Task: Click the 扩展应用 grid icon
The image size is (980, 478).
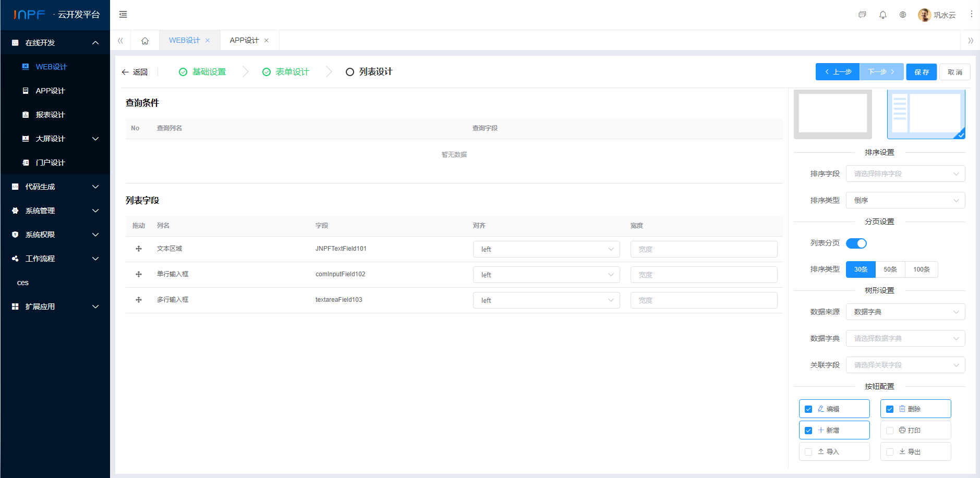Action: pyautogui.click(x=15, y=307)
